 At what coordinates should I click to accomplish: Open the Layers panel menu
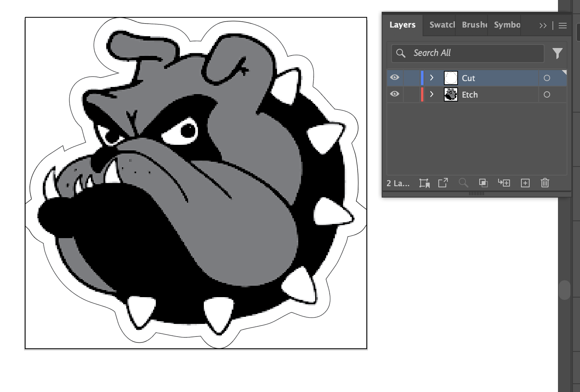tap(562, 25)
